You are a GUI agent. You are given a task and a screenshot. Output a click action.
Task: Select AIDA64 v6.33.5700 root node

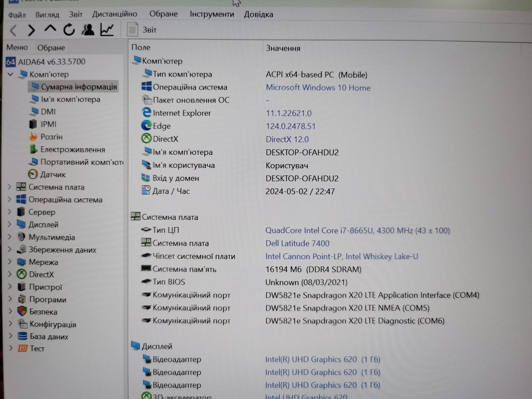click(46, 62)
